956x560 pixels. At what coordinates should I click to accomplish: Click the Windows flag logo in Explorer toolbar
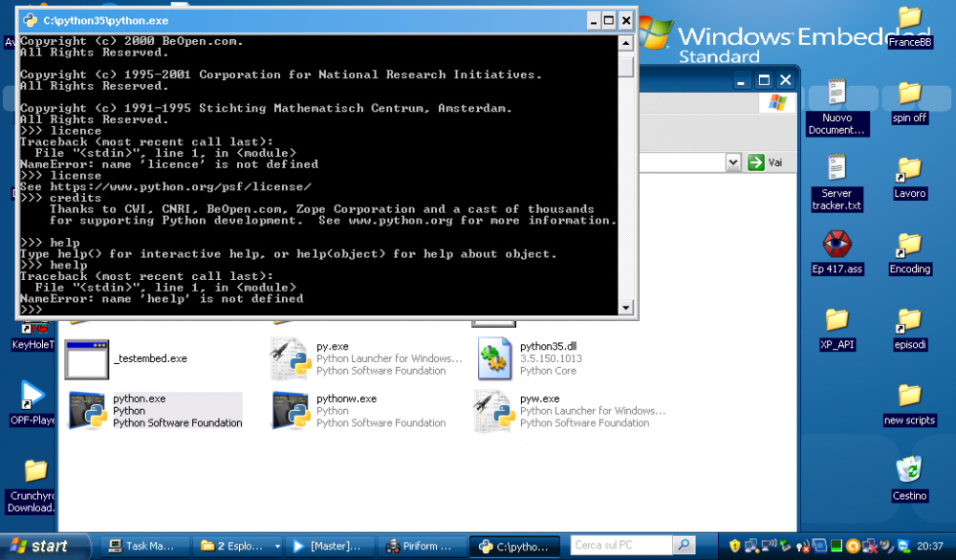coord(776,102)
